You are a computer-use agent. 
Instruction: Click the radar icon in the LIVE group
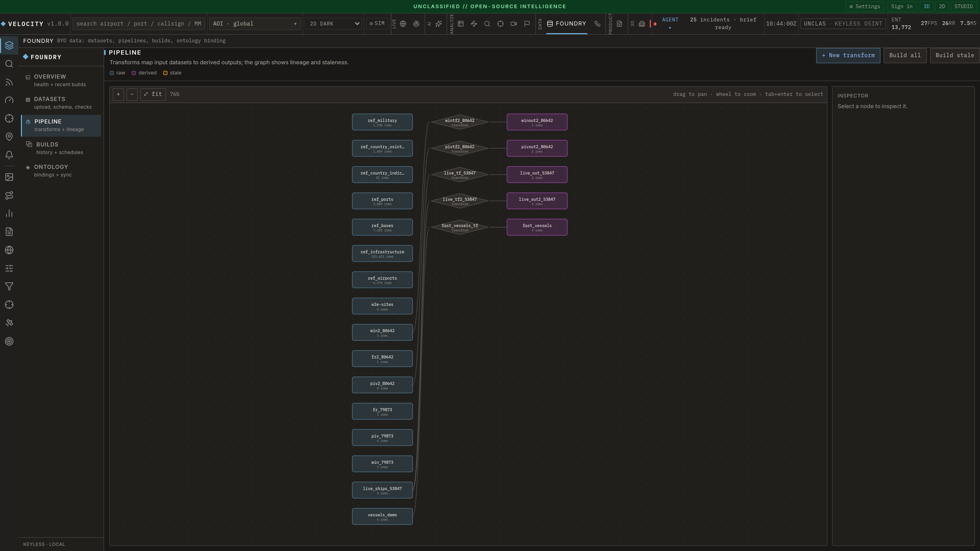point(416,23)
